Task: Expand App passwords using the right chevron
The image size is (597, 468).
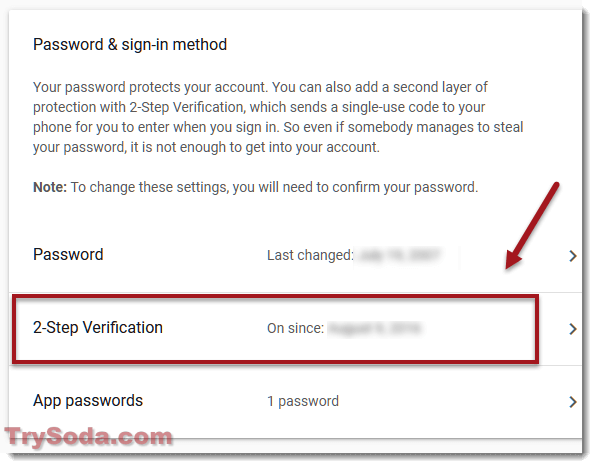Action: pos(572,402)
